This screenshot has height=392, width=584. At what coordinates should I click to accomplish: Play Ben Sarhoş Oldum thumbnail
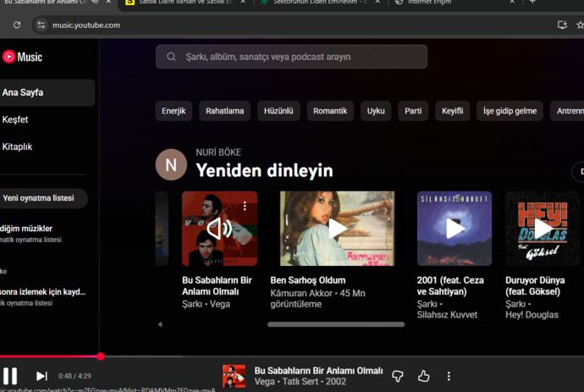click(x=337, y=229)
